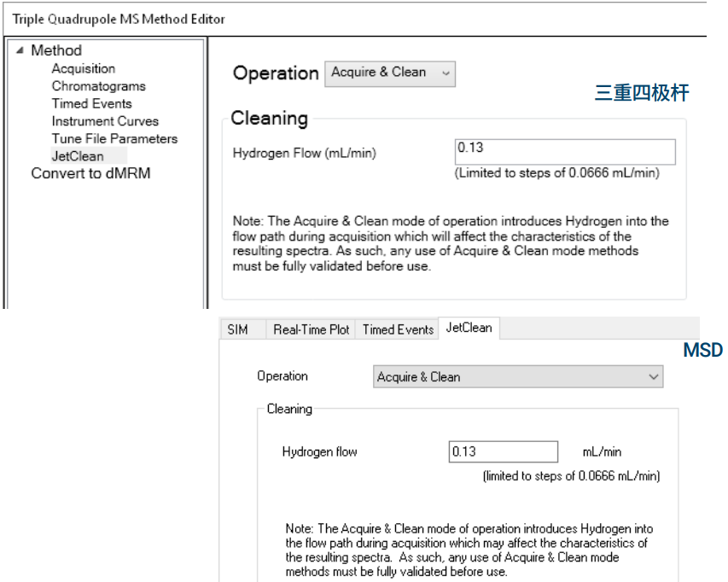Open the Chromatograms tree item
728x582 pixels.
[x=98, y=86]
